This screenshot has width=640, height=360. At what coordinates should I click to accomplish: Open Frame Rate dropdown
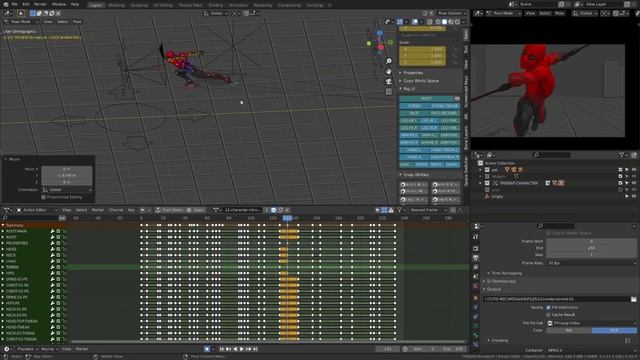click(591, 263)
